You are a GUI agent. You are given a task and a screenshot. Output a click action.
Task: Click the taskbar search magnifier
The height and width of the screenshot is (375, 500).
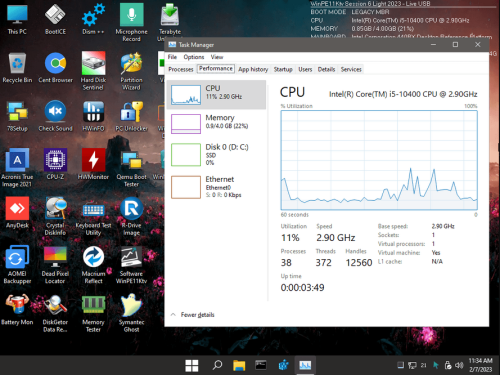217,365
